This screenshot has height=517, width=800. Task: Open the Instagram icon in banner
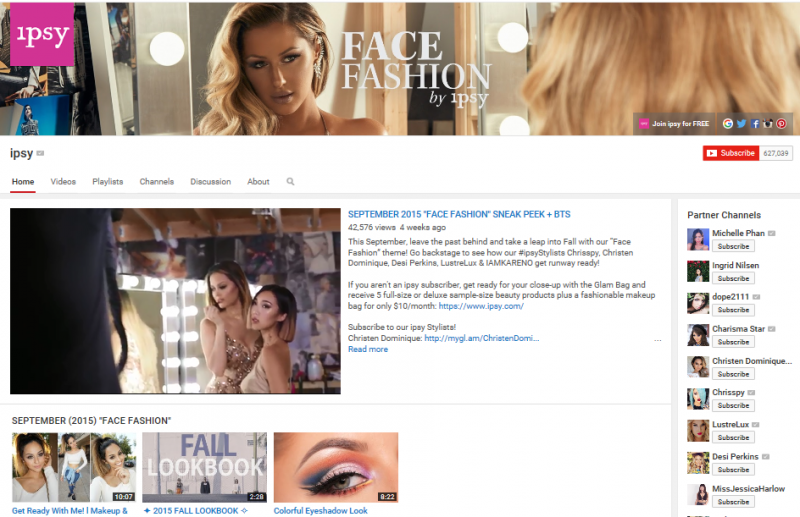point(768,124)
